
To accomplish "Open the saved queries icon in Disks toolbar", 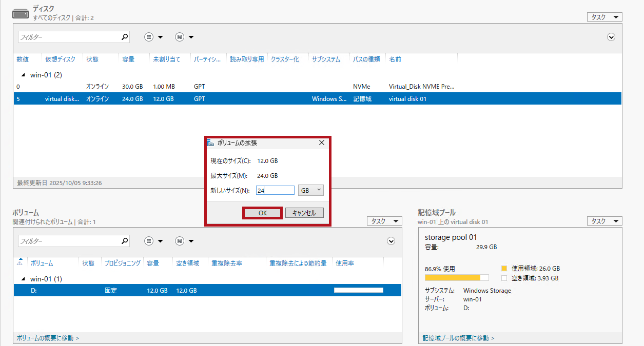I will [x=184, y=37].
